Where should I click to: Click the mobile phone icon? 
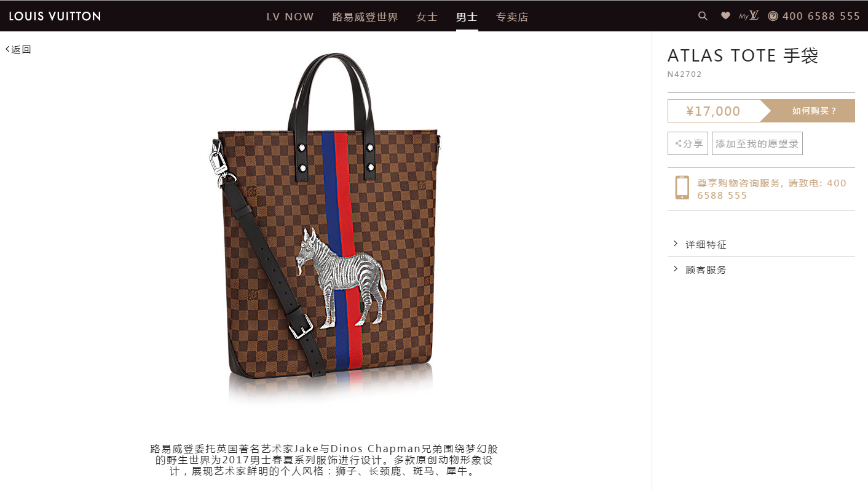click(682, 188)
